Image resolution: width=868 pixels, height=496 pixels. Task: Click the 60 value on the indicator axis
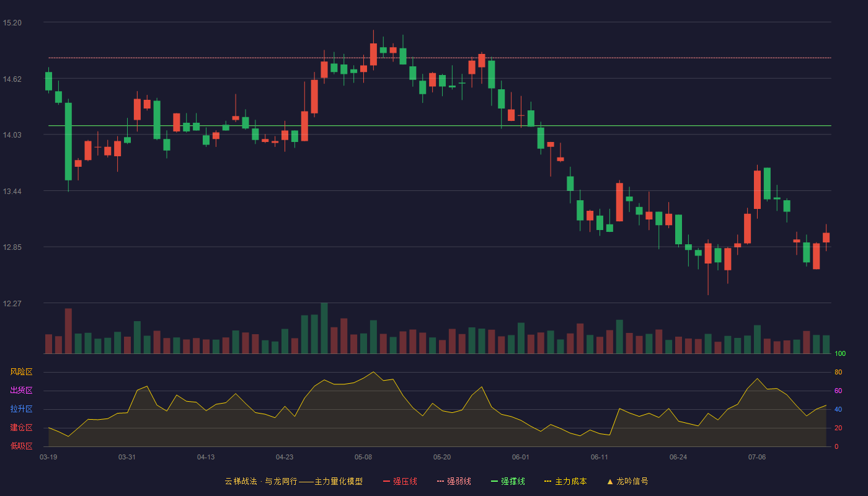838,391
